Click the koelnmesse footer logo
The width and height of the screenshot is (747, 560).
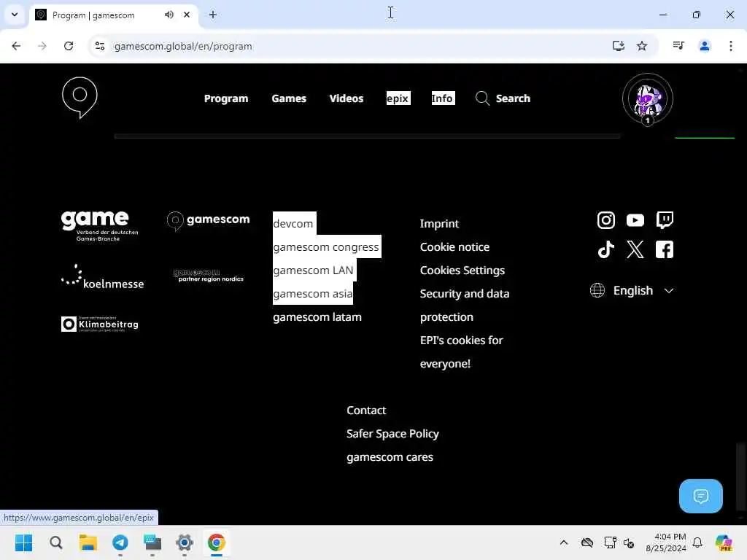click(102, 277)
